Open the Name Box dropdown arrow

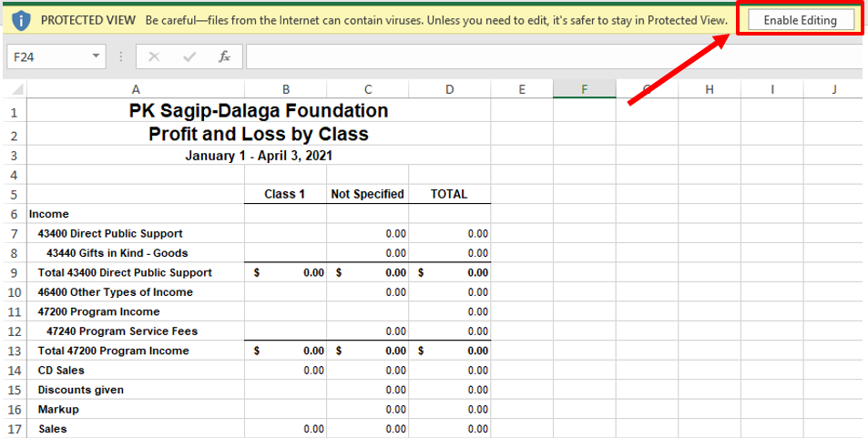[x=96, y=56]
